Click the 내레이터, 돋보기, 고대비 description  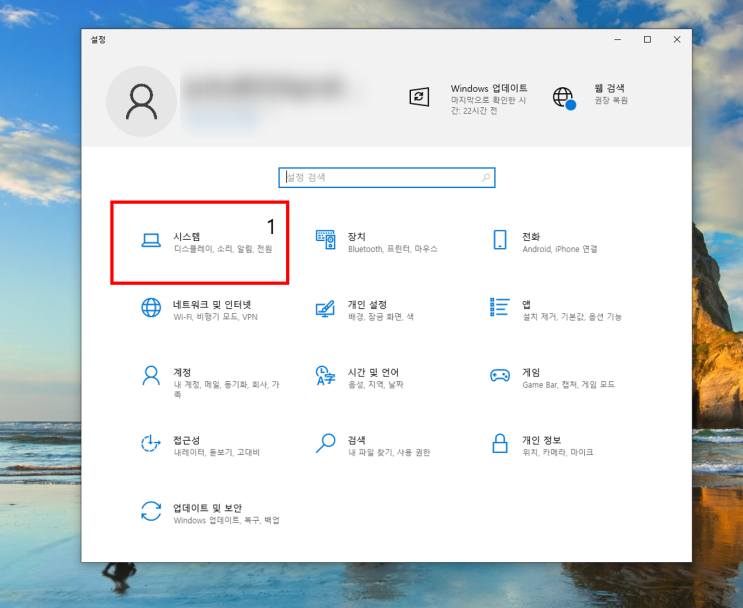tap(217, 452)
